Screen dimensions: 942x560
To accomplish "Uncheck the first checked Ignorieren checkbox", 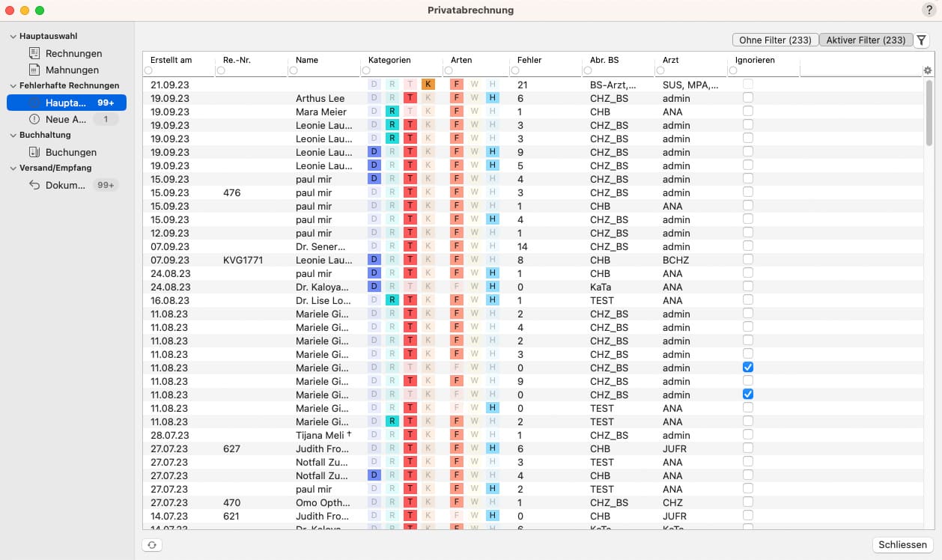I will click(x=747, y=368).
